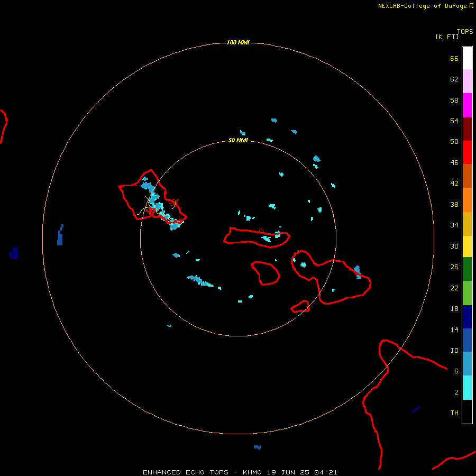Click the yellow 30 kft legend block
476x476 pixels.
pos(467,246)
